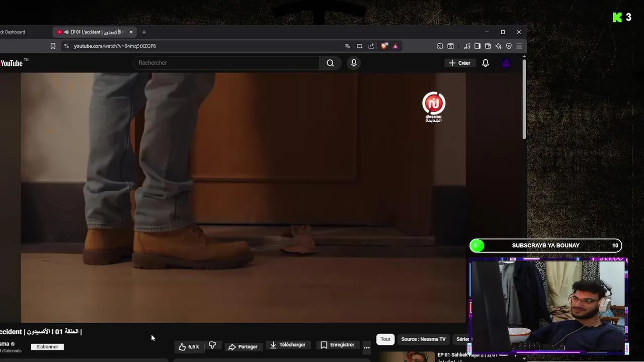
Task: Open the Leo AI sparkle icon
Action: [498, 46]
